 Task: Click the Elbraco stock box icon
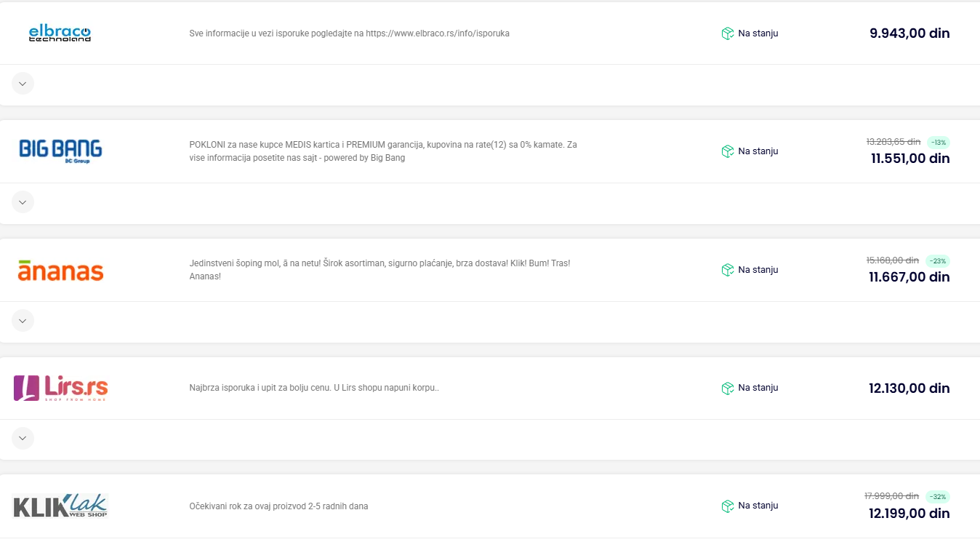(x=727, y=33)
